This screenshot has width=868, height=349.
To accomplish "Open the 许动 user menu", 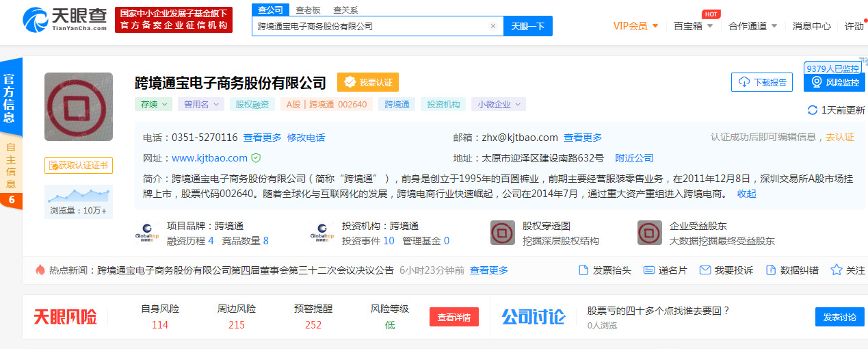I will click(854, 26).
